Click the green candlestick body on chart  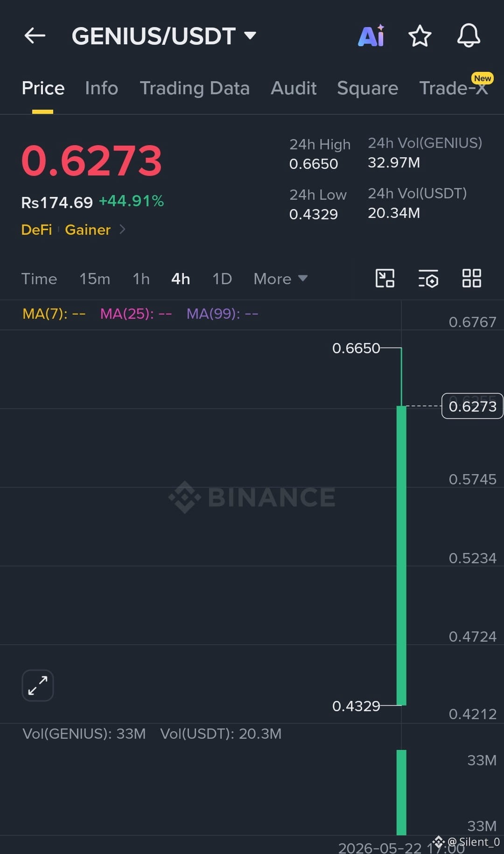401,555
